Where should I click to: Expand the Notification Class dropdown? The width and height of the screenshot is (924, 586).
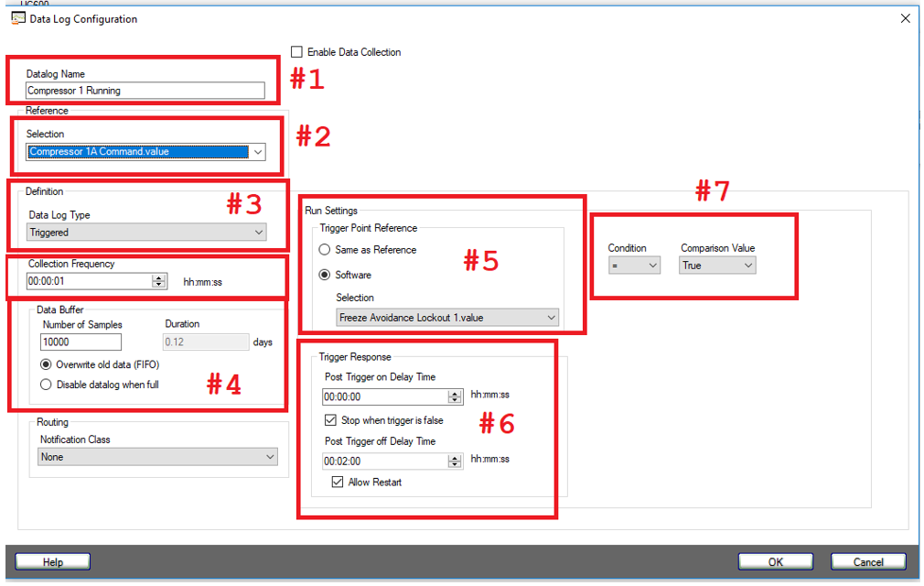pyautogui.click(x=157, y=457)
